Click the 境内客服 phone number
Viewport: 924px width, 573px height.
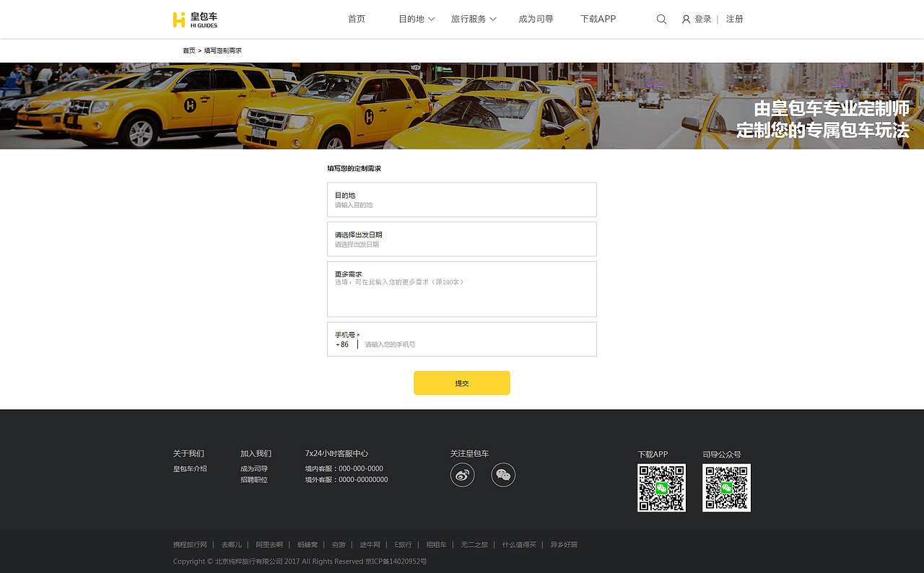pos(361,469)
